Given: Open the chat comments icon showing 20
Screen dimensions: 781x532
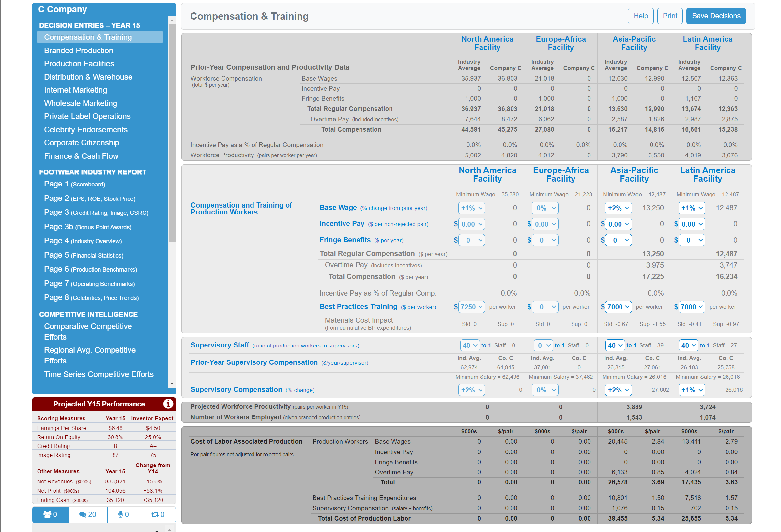Looking at the screenshot, I should pyautogui.click(x=88, y=514).
